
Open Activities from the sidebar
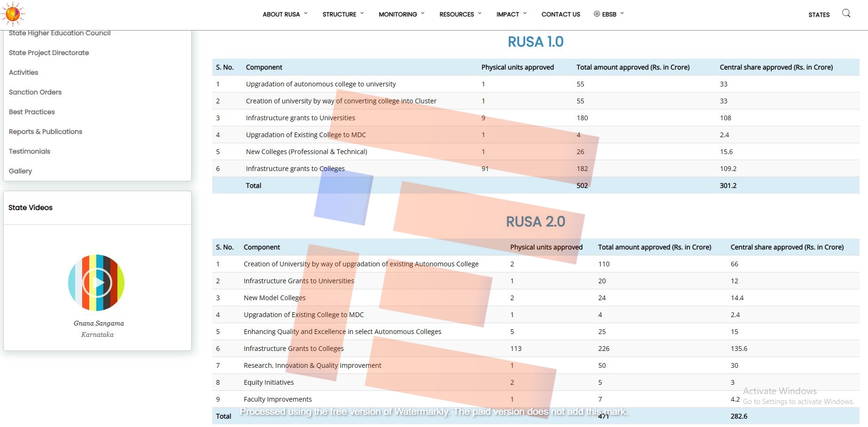click(23, 72)
